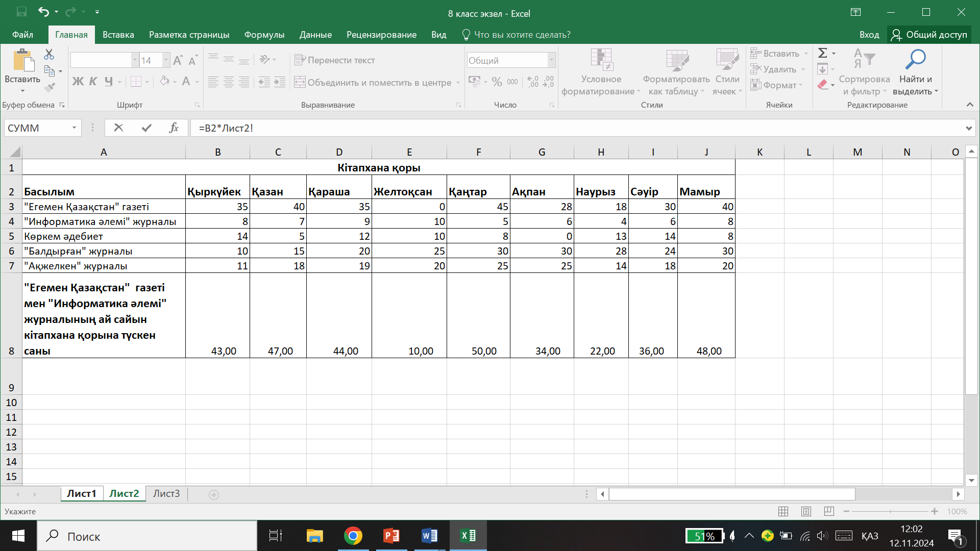Click cell B3 containing value 35
The image size is (980, 551).
(x=218, y=207)
